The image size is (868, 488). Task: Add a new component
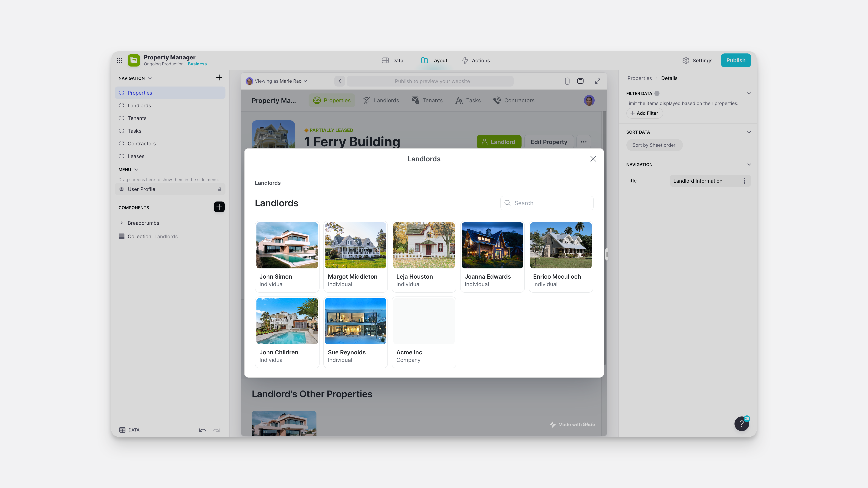(219, 207)
